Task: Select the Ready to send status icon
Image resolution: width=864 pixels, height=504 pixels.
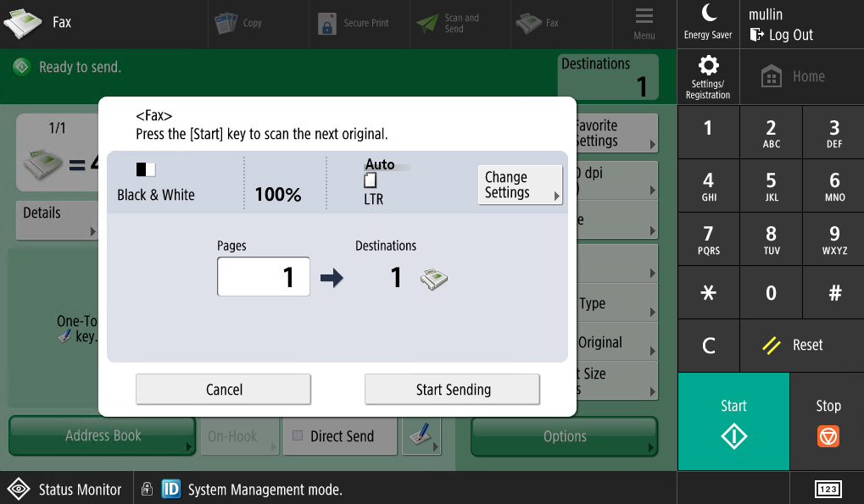Action: 21,67
